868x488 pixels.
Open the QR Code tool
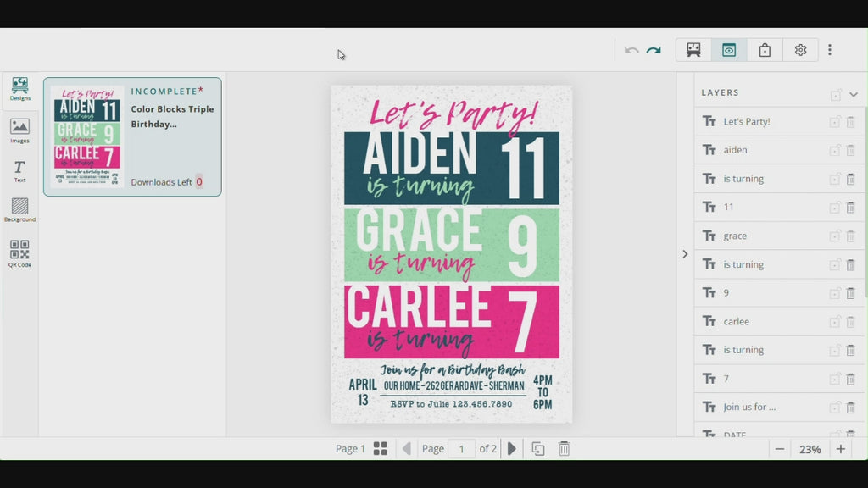19,253
